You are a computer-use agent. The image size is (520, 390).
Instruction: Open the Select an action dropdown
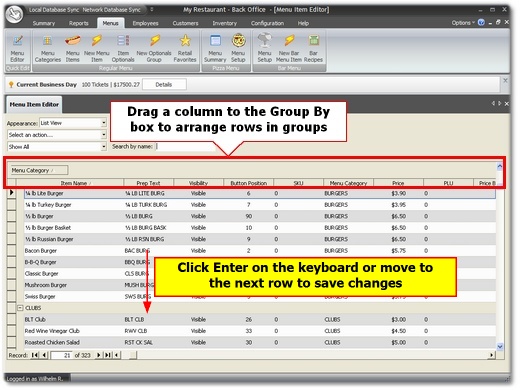(104, 135)
